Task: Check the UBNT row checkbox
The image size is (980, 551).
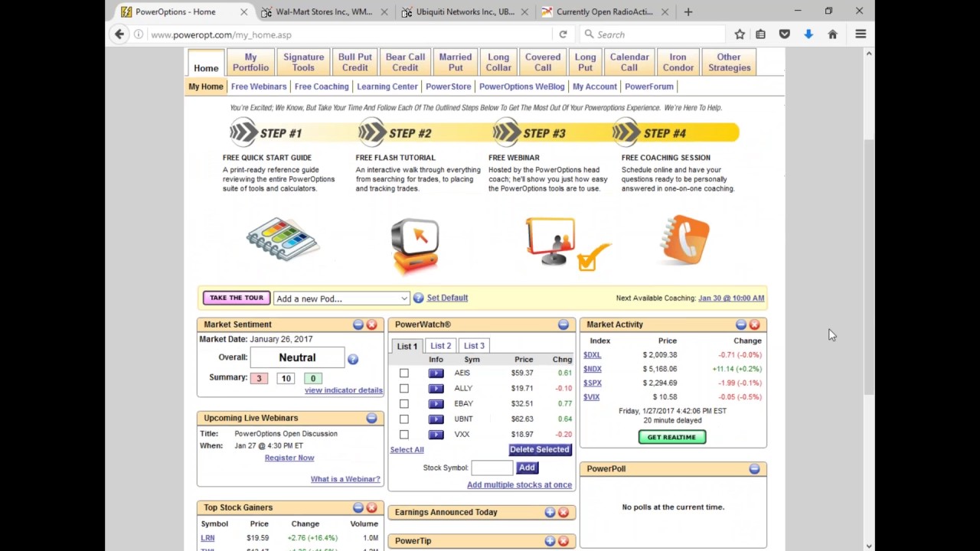Action: tap(404, 419)
